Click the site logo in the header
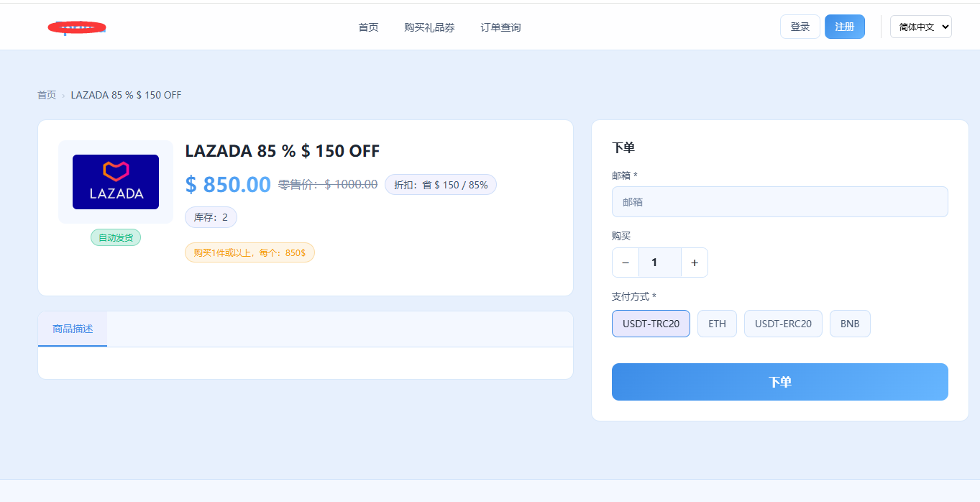This screenshot has width=980, height=502. tap(76, 27)
